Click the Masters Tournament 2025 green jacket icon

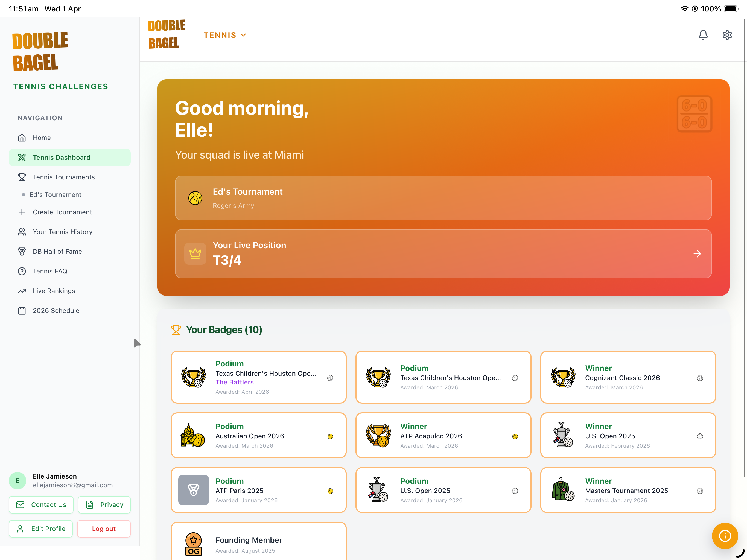tap(563, 489)
